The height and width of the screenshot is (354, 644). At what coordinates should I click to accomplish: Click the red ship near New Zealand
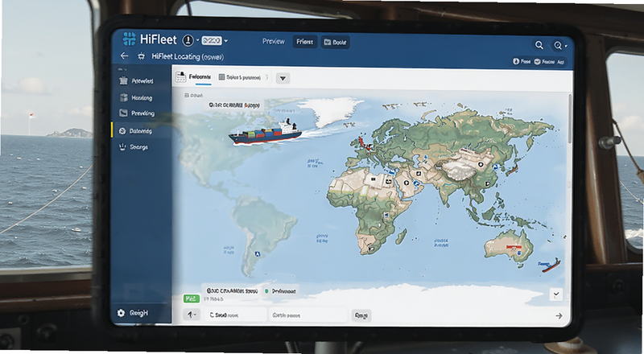click(x=551, y=265)
